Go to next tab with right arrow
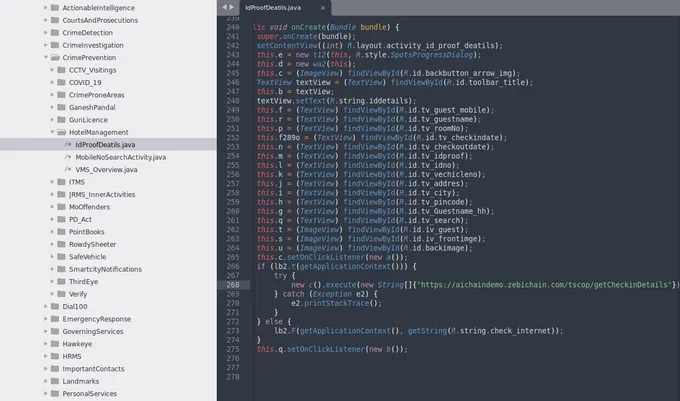The image size is (680, 401). pos(232,7)
